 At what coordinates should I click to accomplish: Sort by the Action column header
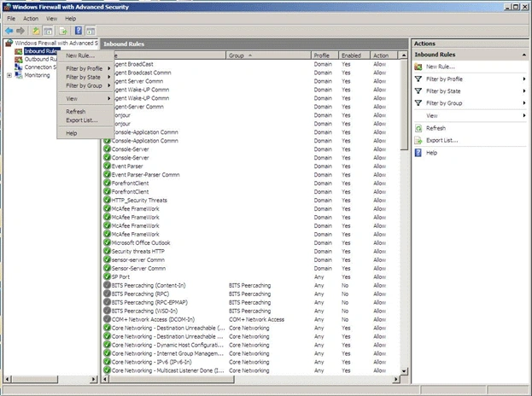pos(383,55)
